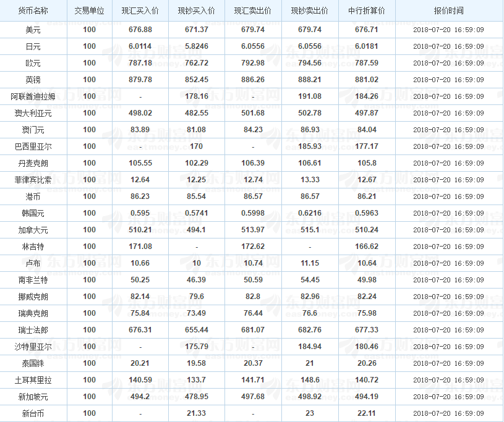Click the value 510.21 in 加拿大元 row
The width and height of the screenshot is (504, 422).
(x=140, y=230)
